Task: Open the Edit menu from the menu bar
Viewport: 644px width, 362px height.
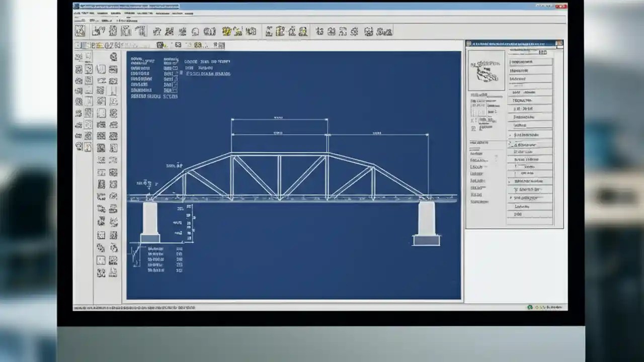Action: 87,14
